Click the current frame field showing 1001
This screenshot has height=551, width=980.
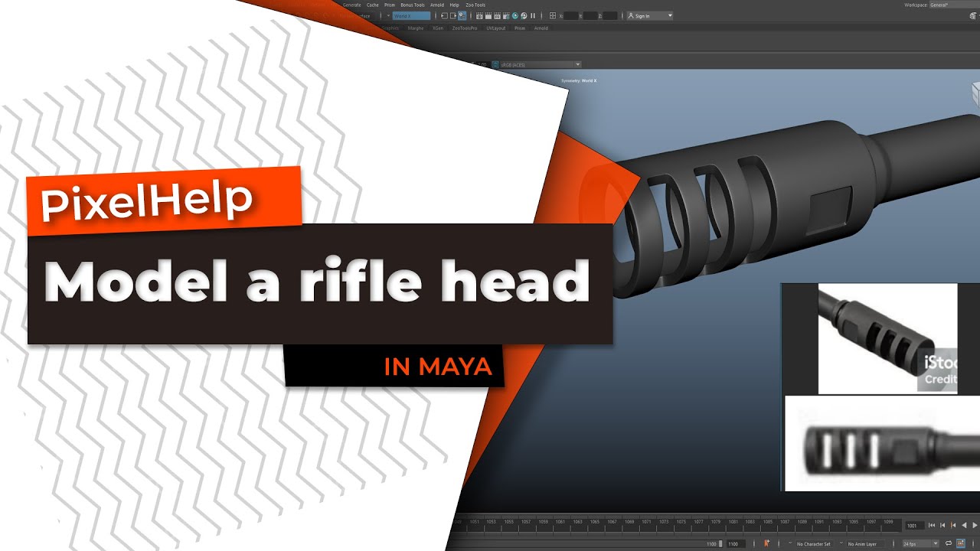click(x=914, y=526)
